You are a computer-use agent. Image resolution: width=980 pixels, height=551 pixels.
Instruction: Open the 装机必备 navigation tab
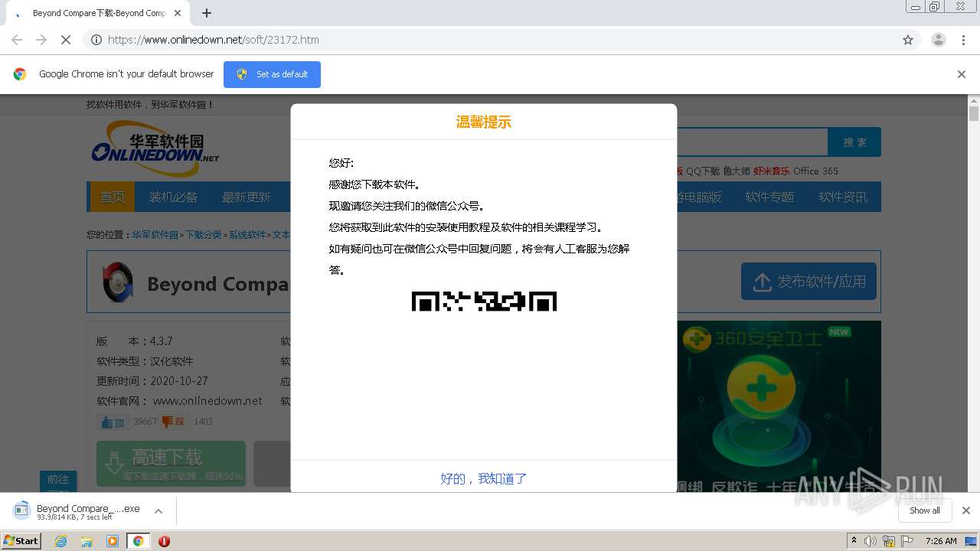pyautogui.click(x=173, y=197)
